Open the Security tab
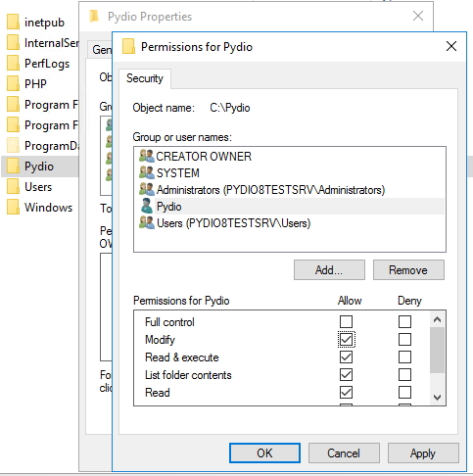Screen dimensions: 473x476 click(145, 78)
